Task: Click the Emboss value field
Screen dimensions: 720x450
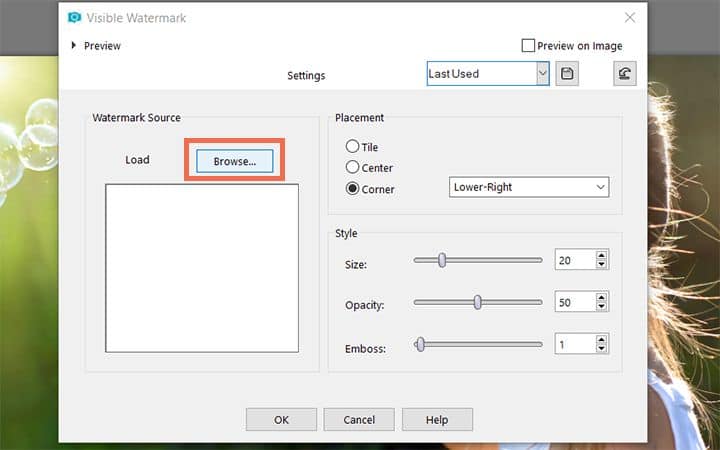Action: tap(575, 344)
